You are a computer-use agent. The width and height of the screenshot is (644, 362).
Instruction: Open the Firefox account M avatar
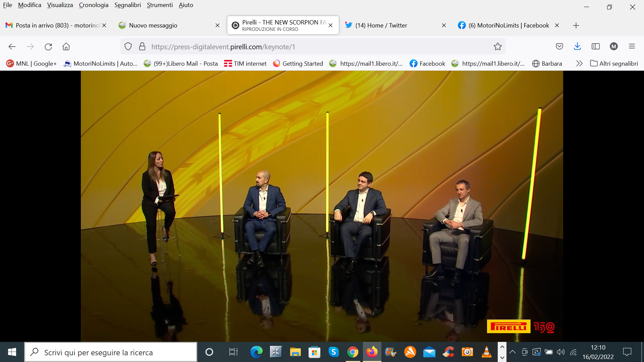tap(614, 47)
